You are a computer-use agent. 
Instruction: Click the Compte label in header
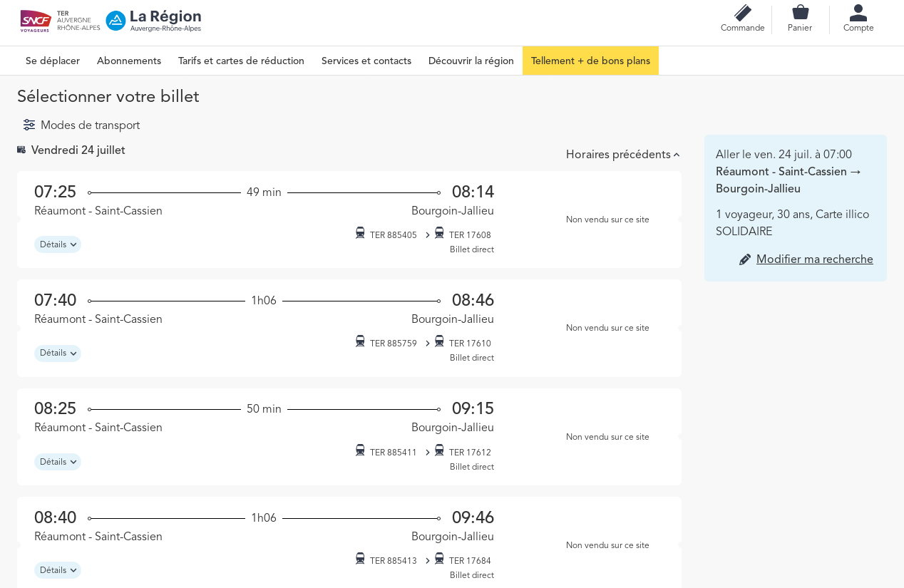tap(858, 28)
